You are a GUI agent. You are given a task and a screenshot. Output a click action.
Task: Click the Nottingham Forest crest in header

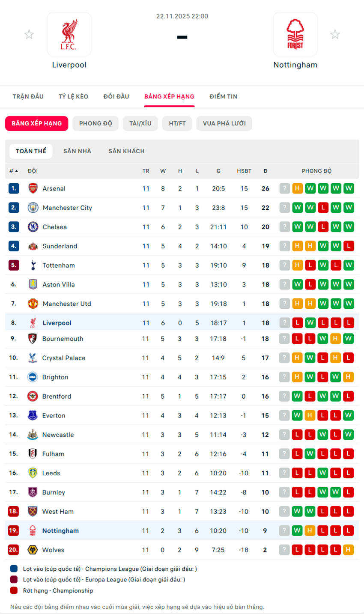click(295, 34)
